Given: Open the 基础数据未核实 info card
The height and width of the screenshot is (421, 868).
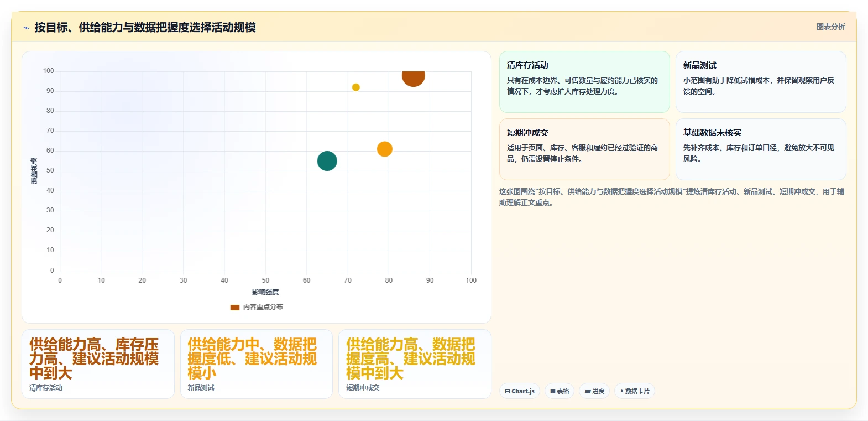Looking at the screenshot, I should (761, 149).
